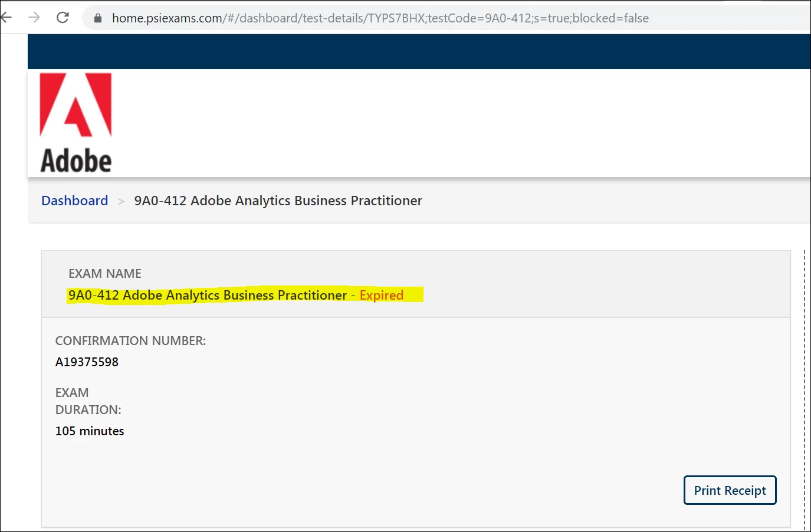Screen dimensions: 811x532
Task: Click the browser back arrow
Action: tap(6, 18)
